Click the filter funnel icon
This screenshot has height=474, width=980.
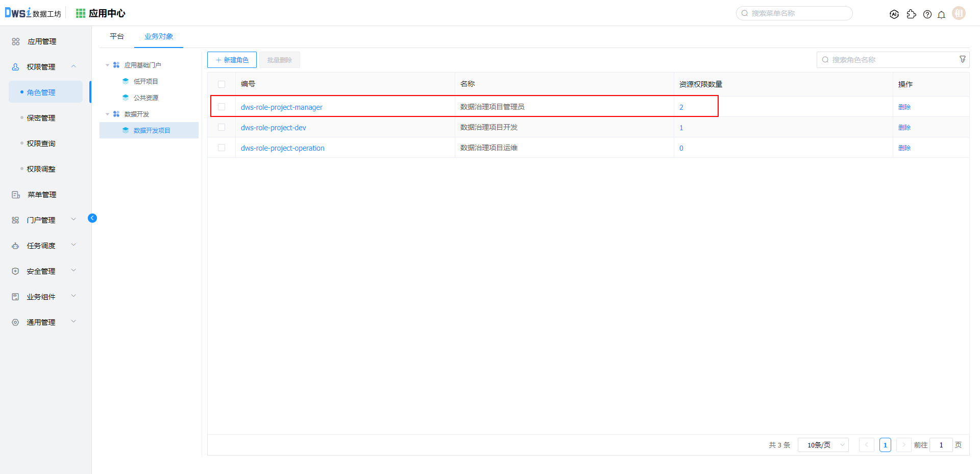[x=962, y=60]
